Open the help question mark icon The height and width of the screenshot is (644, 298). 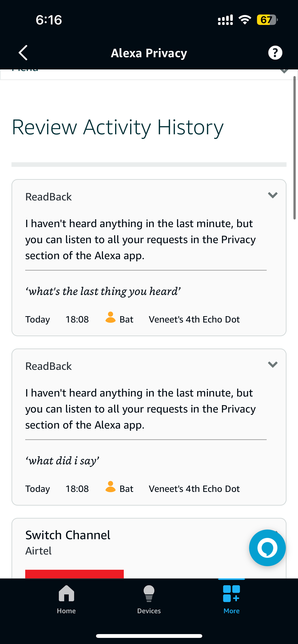(275, 53)
